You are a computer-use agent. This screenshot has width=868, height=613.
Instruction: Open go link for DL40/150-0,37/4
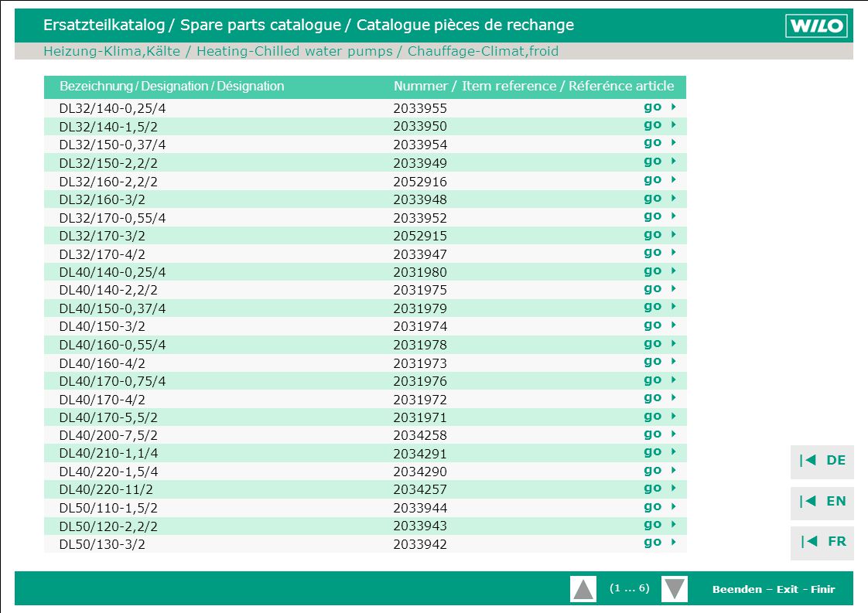point(660,306)
